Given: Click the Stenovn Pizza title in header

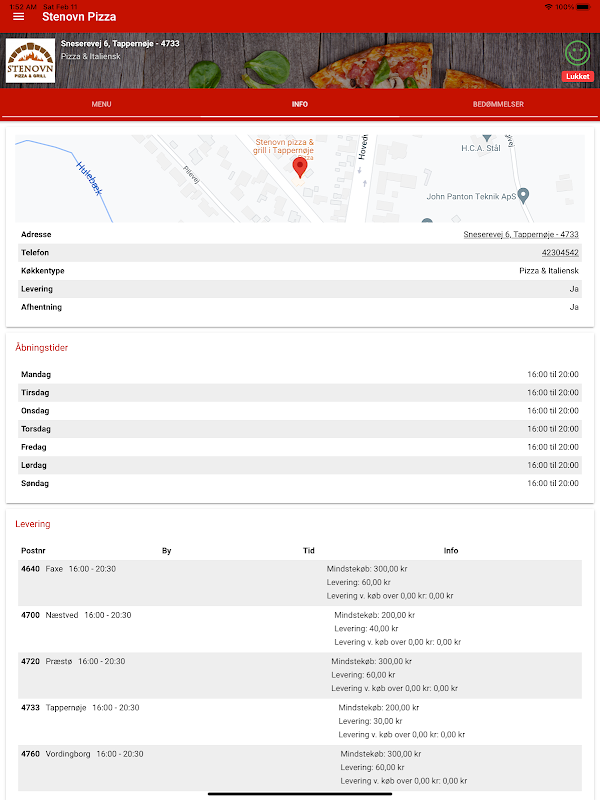Looking at the screenshot, I should pyautogui.click(x=79, y=17).
